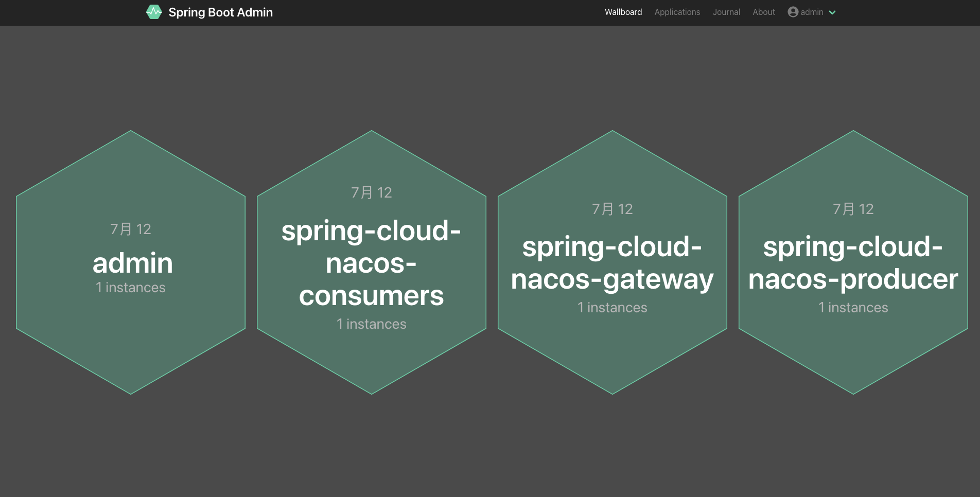This screenshot has height=497, width=980.
Task: Click the '7月 12' date above nacos-consumers
Action: pos(372,192)
